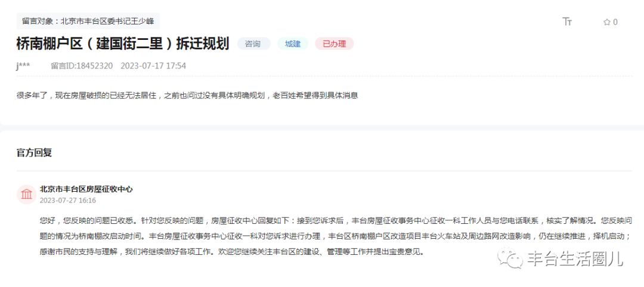Click the title 桥南棚户区（建国街二里）拆迁规划
The height and width of the screenshot is (287, 644).
click(122, 44)
